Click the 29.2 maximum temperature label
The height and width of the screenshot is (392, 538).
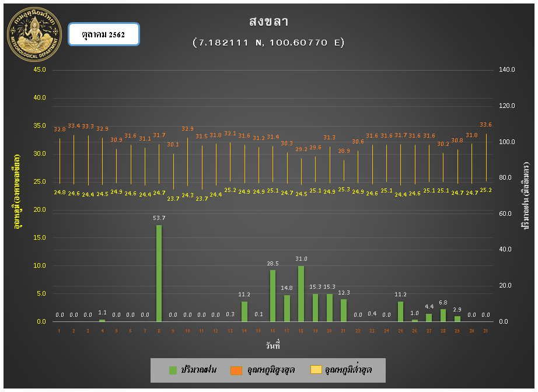[301, 149]
